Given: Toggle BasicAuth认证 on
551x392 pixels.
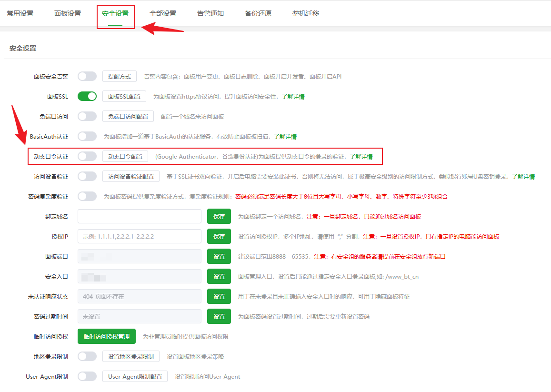Looking at the screenshot, I should [x=87, y=136].
